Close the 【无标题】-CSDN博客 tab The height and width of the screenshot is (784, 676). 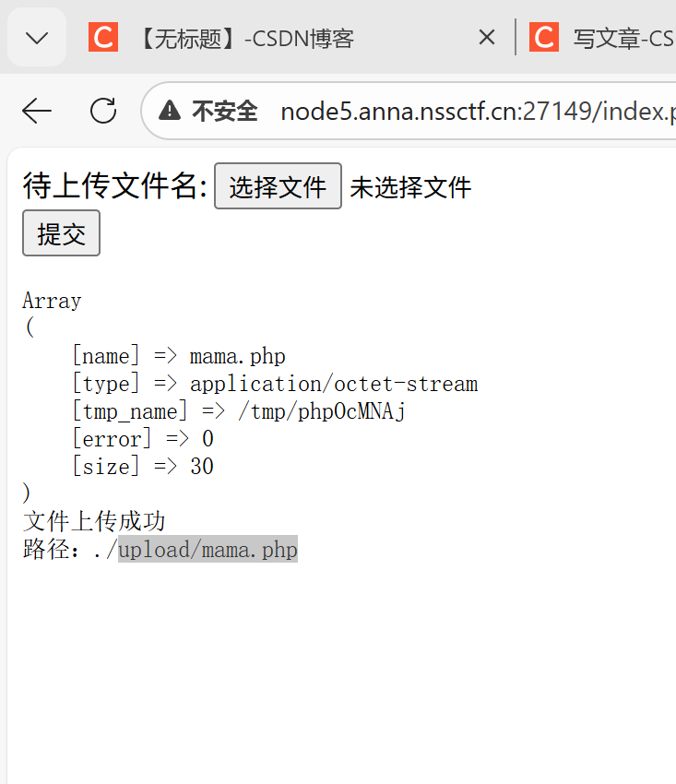coord(486,38)
